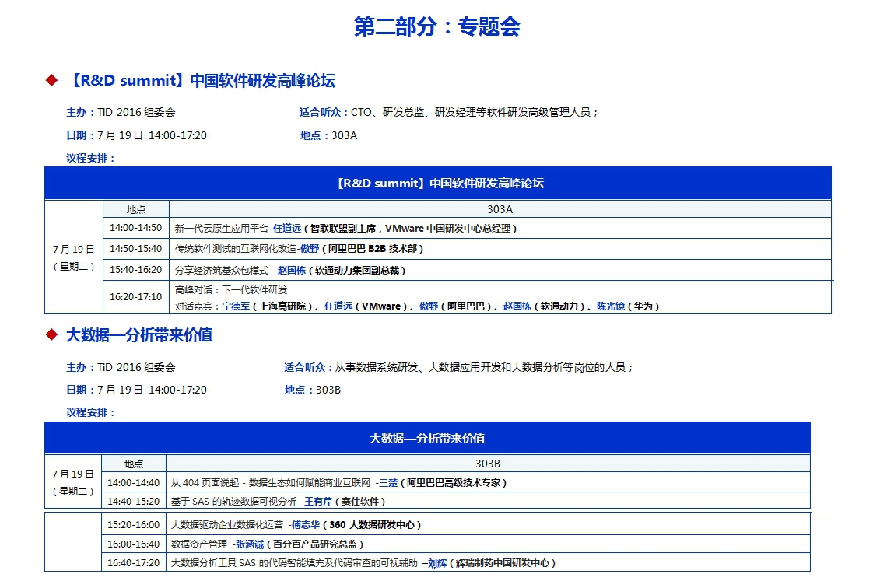Click red diamond beside 大数据—分析带来价值 heading
Image resolution: width=873 pixels, height=588 pixels.
click(x=52, y=335)
